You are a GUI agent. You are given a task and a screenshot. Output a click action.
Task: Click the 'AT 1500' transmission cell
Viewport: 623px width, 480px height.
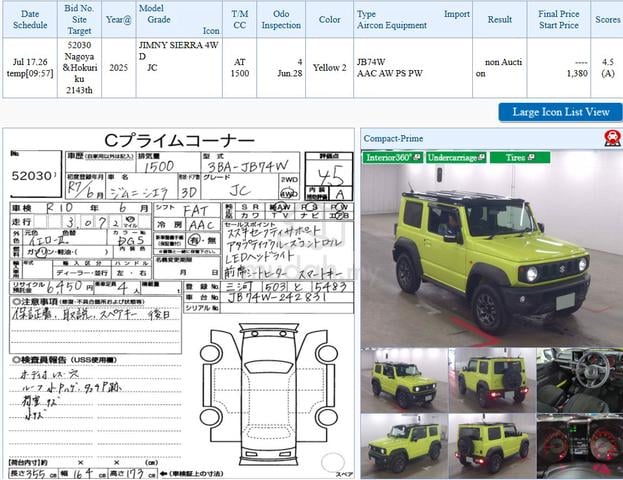(240, 68)
